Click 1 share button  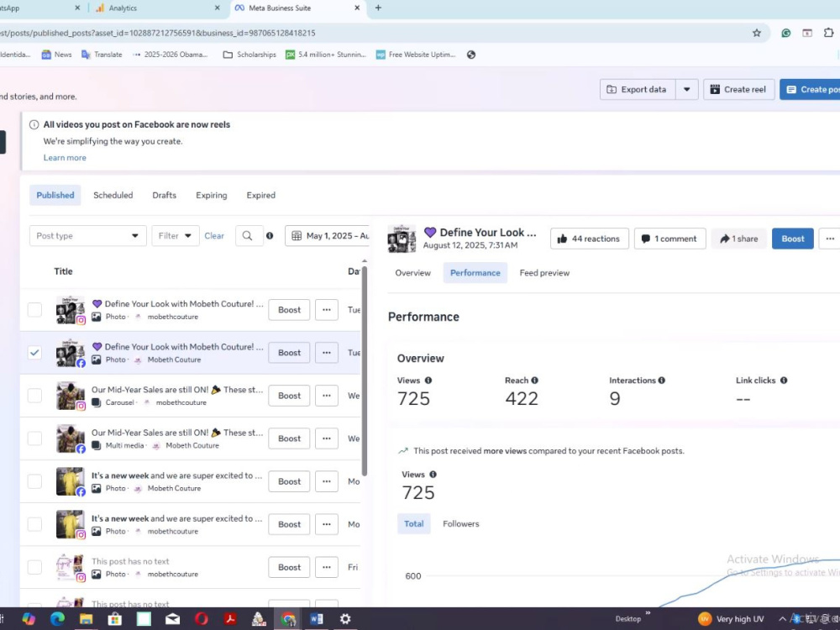[x=738, y=239]
